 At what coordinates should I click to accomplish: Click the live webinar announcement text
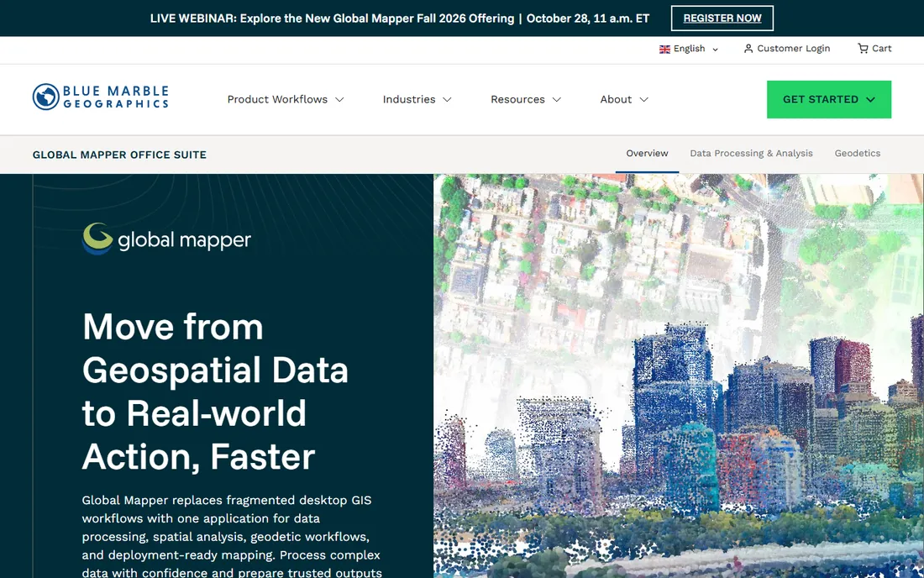(x=400, y=18)
